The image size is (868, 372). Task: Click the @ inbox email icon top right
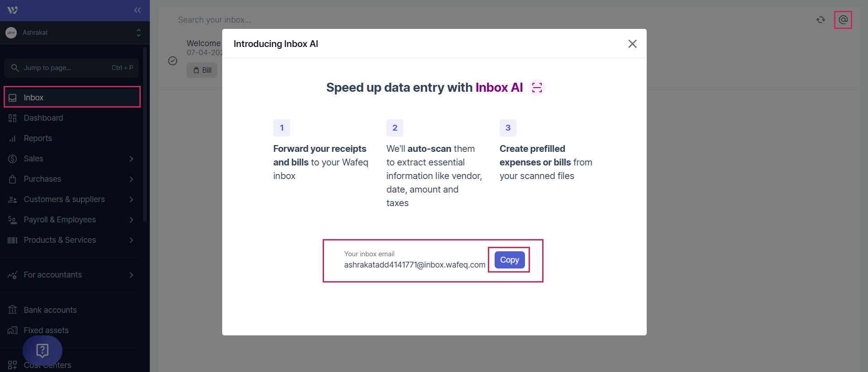(843, 19)
